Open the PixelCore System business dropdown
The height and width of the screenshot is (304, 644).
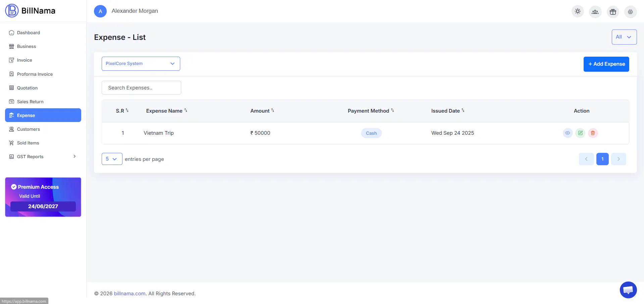pyautogui.click(x=141, y=64)
